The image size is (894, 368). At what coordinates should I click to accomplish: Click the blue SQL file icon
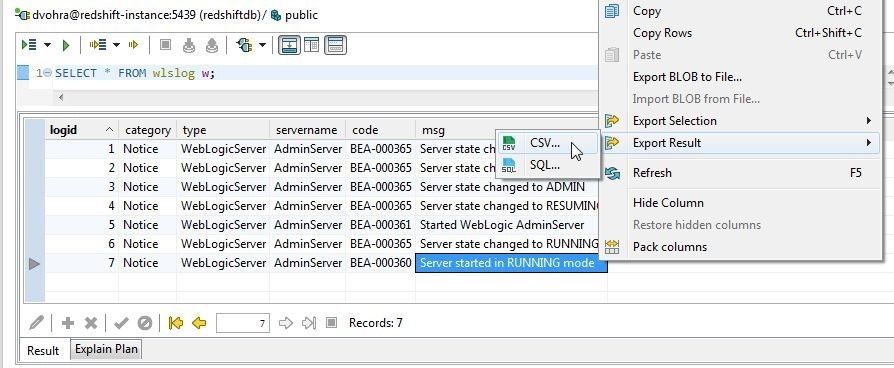(509, 166)
